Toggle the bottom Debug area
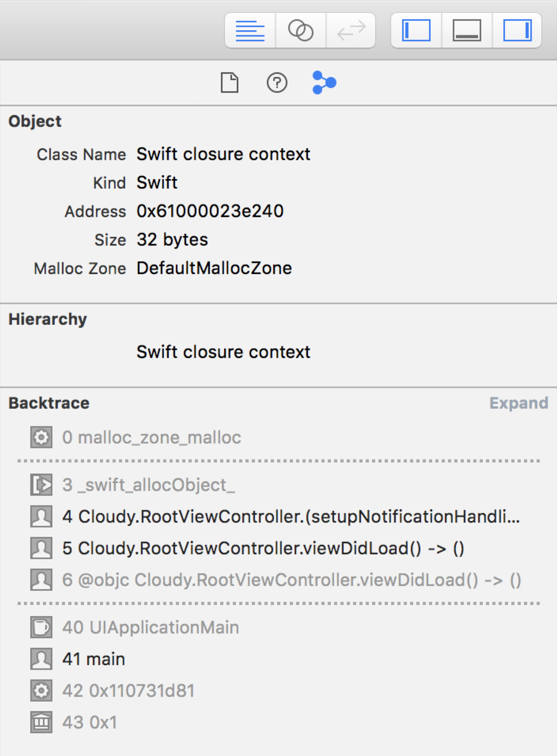This screenshot has width=557, height=756. 467,30
